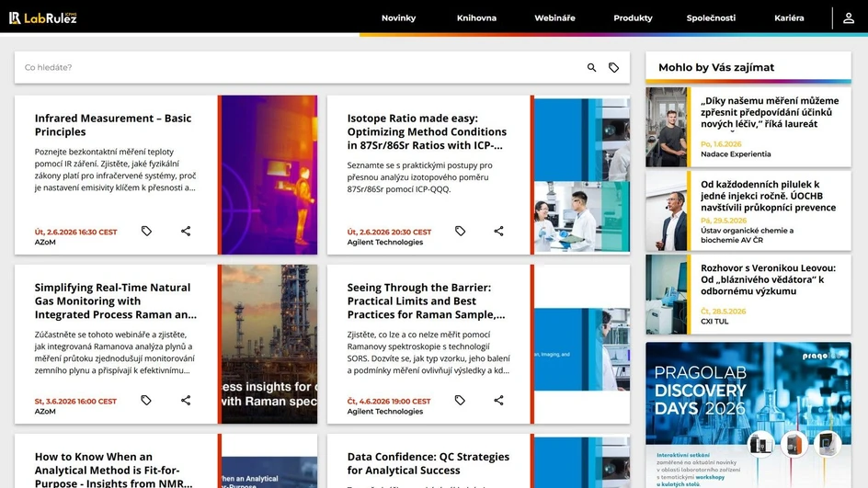
Task: Click 'Nadace Experientia' source label
Action: click(736, 154)
